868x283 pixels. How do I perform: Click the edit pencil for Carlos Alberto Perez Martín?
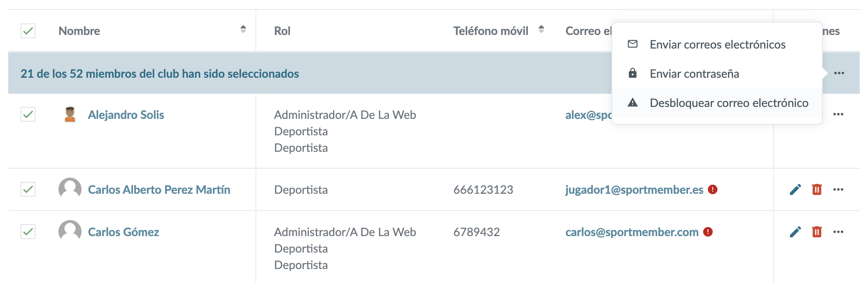795,189
